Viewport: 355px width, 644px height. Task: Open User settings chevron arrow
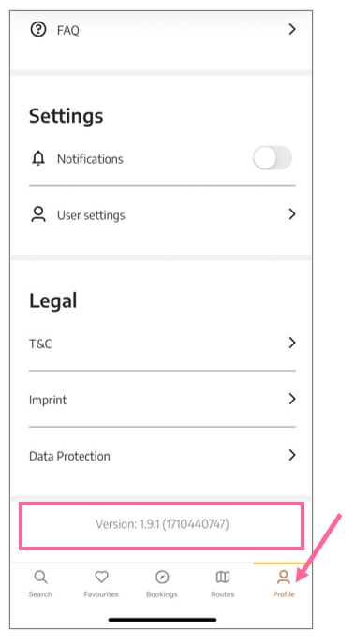point(292,214)
